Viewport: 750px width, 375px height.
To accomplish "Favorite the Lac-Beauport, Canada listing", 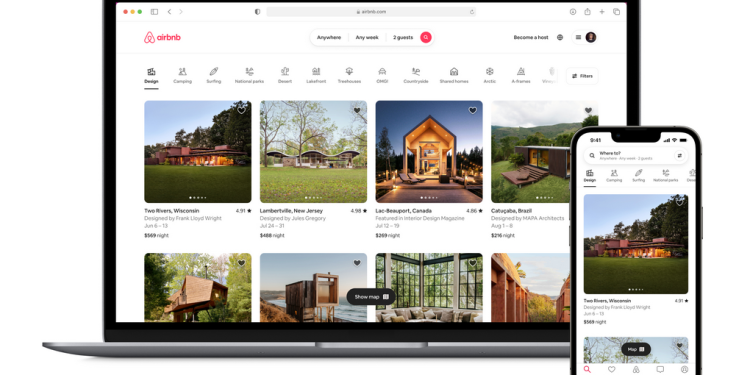I will coord(473,110).
